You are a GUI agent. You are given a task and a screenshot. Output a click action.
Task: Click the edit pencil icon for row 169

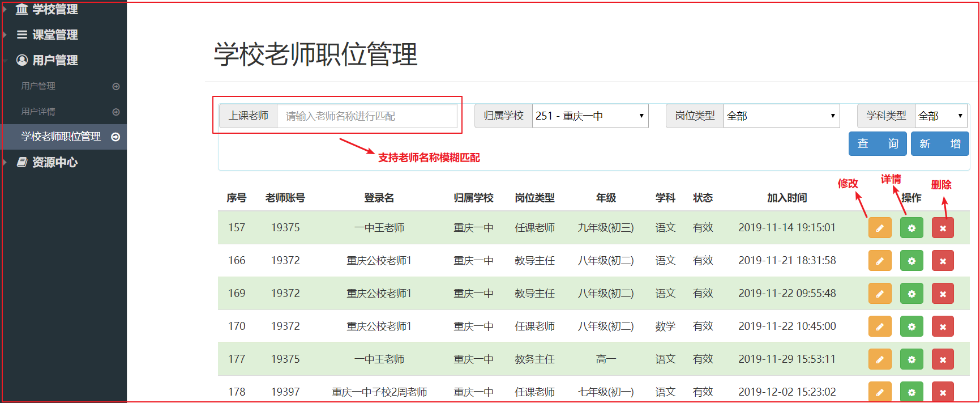(880, 294)
